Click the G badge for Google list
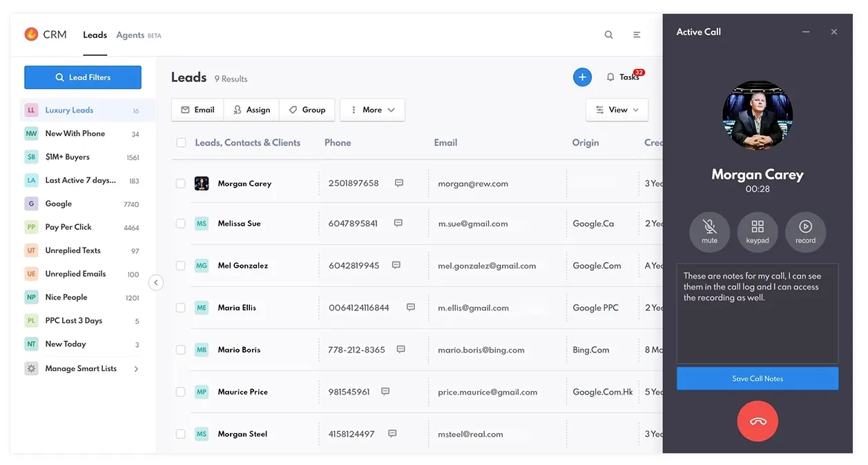 (x=31, y=204)
